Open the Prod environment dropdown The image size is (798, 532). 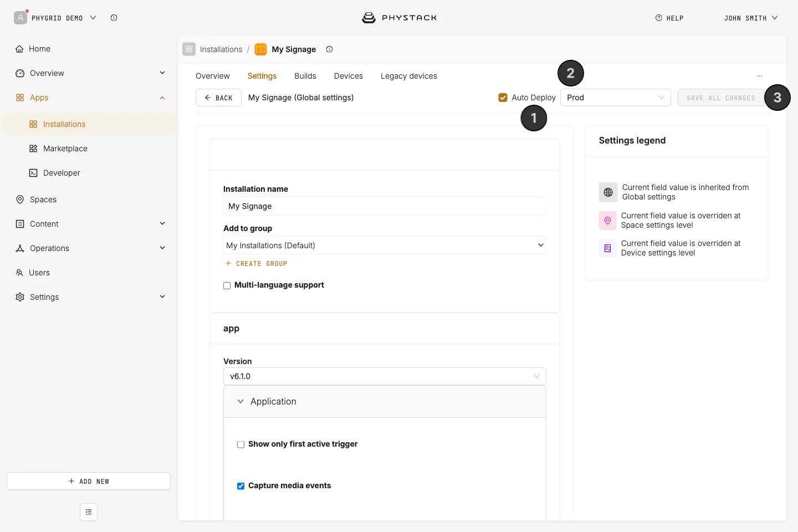[x=616, y=98]
